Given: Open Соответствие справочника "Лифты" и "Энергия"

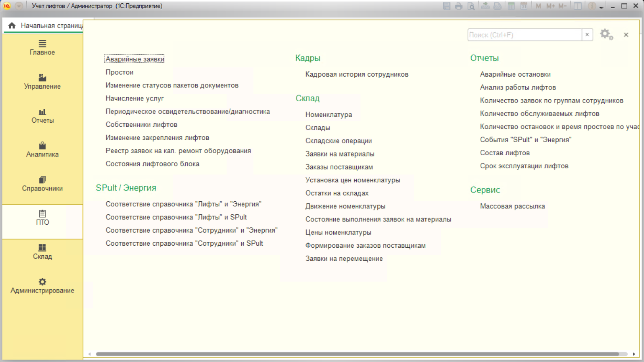Looking at the screenshot, I should coord(184,204).
